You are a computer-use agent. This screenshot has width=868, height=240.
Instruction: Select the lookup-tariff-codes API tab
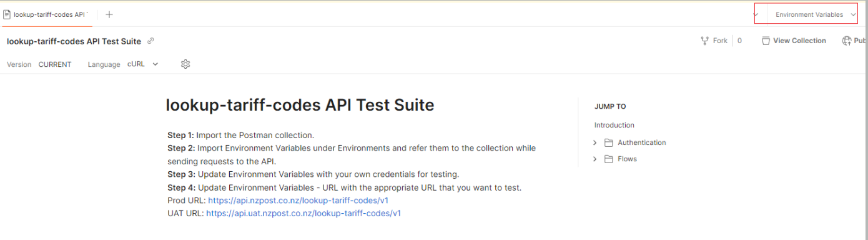pyautogui.click(x=46, y=14)
